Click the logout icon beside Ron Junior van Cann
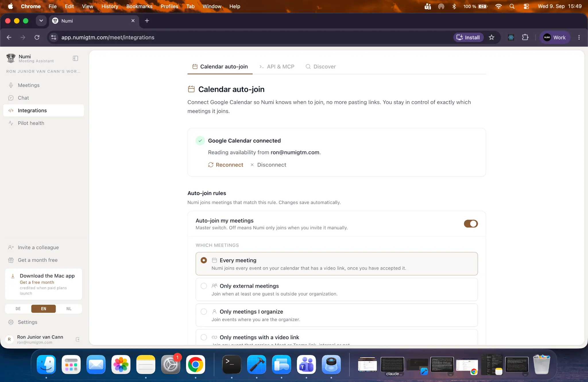The width and height of the screenshot is (588, 382). tap(78, 339)
